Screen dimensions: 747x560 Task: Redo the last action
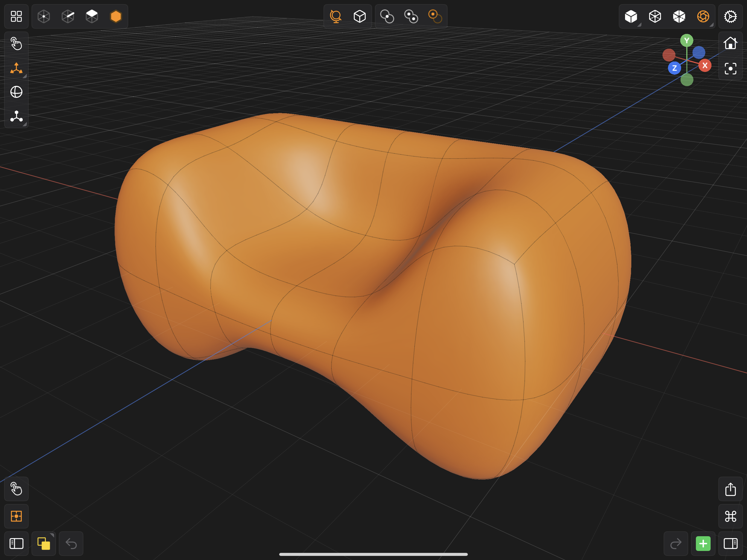[676, 543]
